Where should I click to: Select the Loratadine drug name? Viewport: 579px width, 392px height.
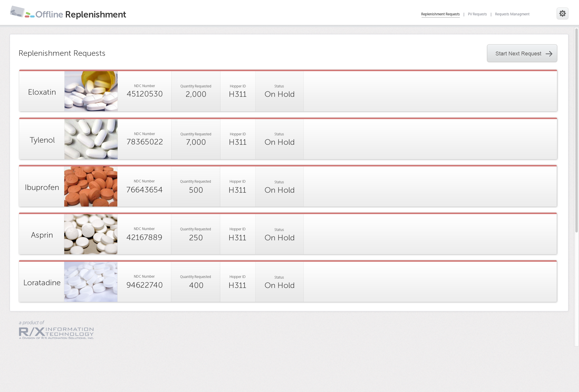click(x=42, y=283)
